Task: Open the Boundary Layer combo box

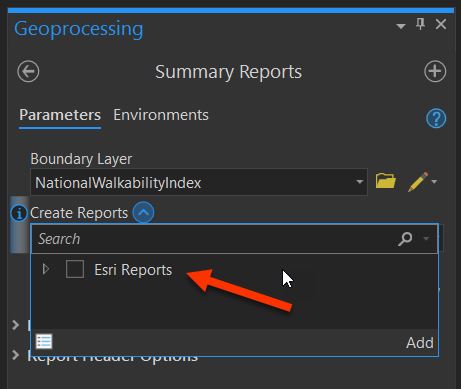Action: click(x=199, y=182)
